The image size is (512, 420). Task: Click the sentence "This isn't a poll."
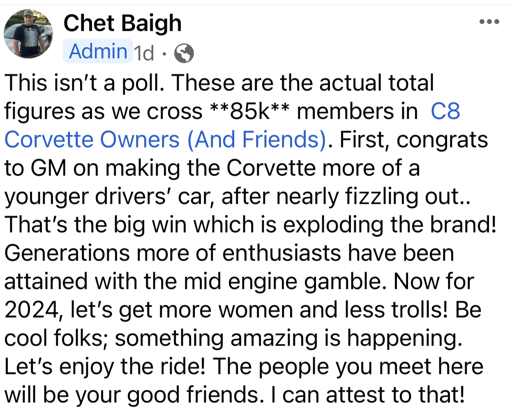[x=84, y=83]
